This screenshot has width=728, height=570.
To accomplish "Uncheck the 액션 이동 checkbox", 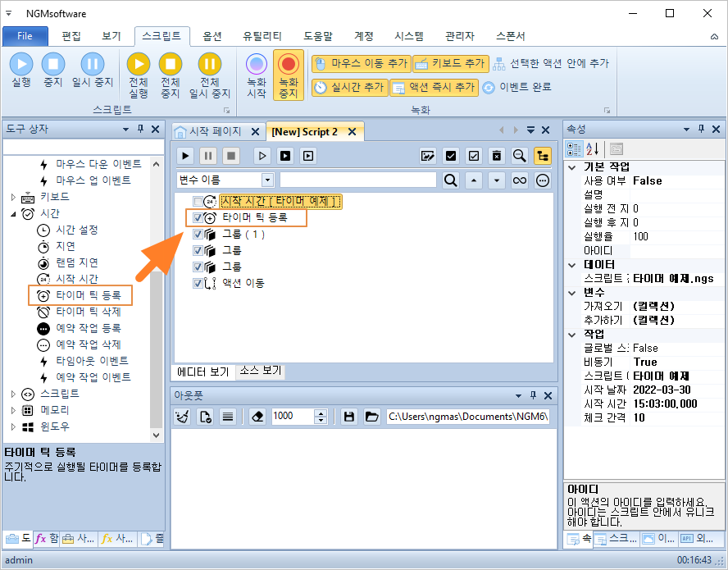I will pyautogui.click(x=198, y=283).
